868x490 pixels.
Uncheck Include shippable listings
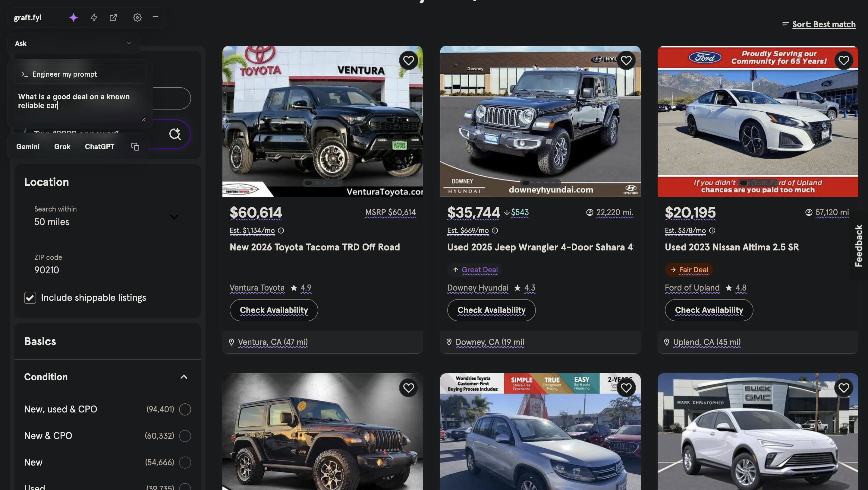(30, 297)
